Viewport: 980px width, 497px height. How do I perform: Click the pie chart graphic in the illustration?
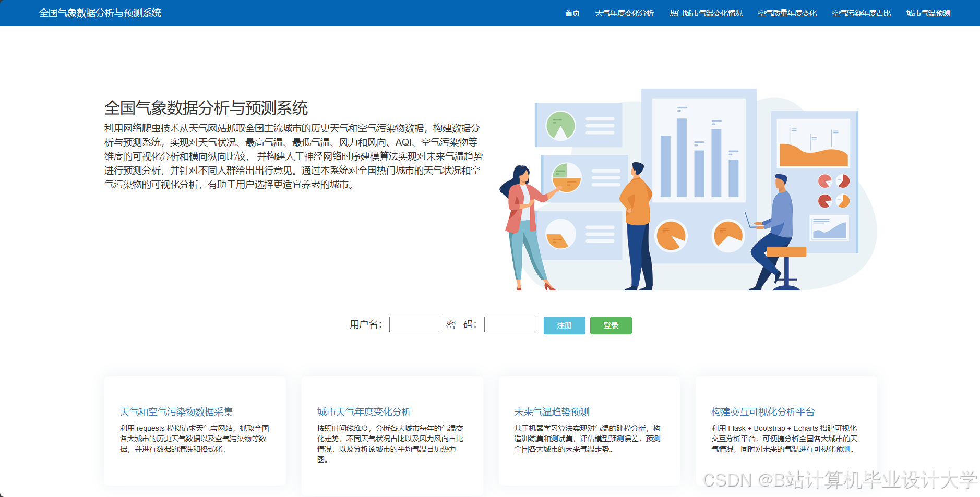[x=672, y=235]
